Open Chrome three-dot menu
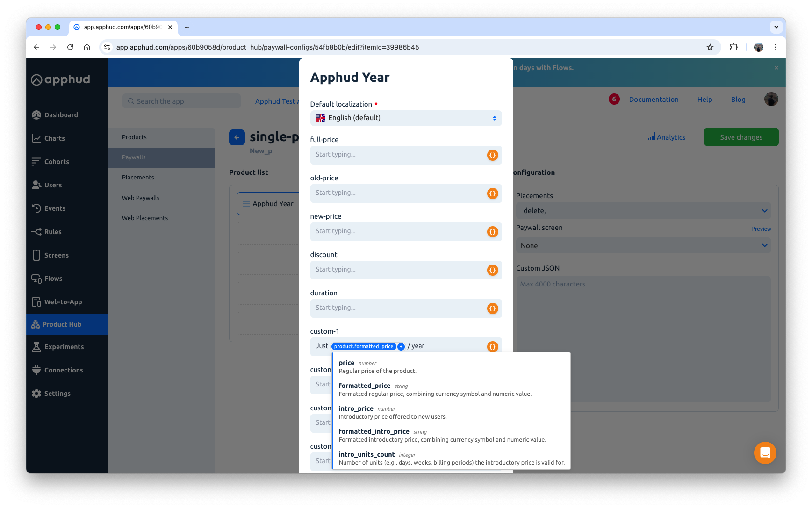The width and height of the screenshot is (812, 508). point(775,47)
